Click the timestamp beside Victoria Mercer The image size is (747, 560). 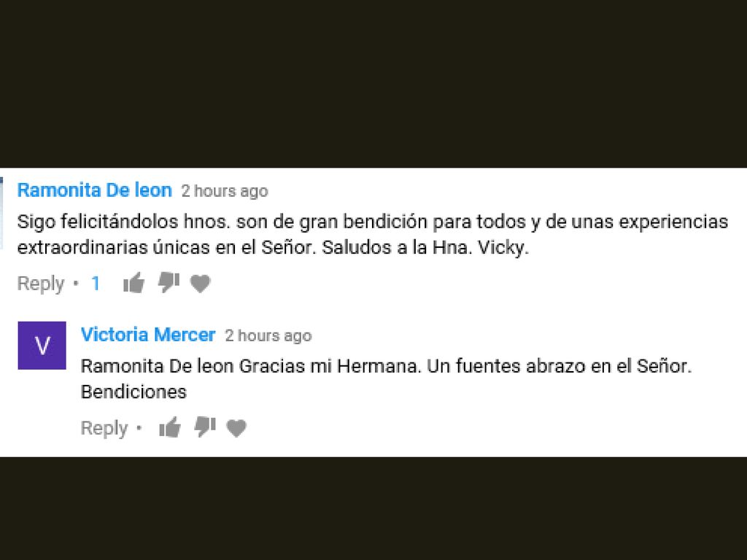[268, 335]
